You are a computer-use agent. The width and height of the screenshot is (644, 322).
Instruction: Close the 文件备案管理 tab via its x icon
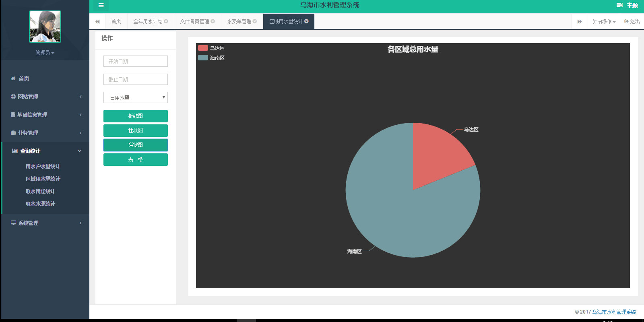click(213, 21)
